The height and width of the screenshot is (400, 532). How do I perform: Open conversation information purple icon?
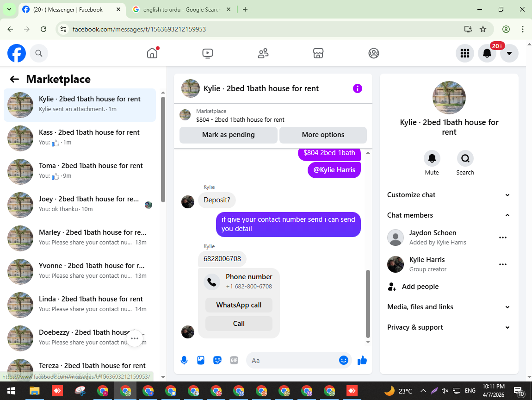tap(358, 88)
